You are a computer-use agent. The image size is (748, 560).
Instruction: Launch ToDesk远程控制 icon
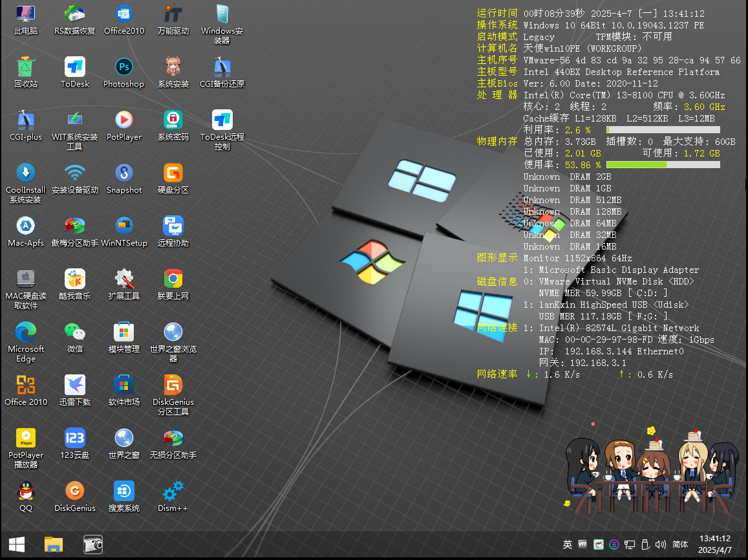222,131
